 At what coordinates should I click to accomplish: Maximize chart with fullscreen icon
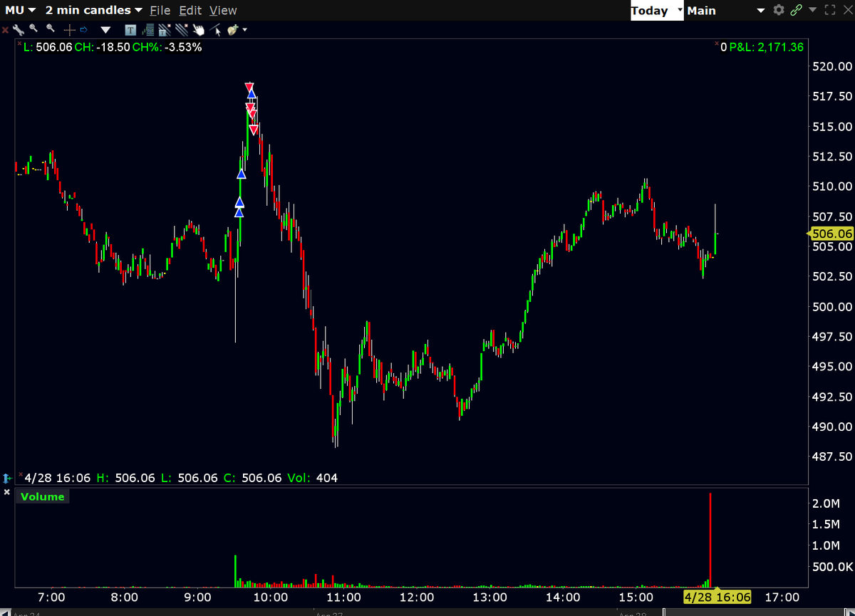point(829,10)
